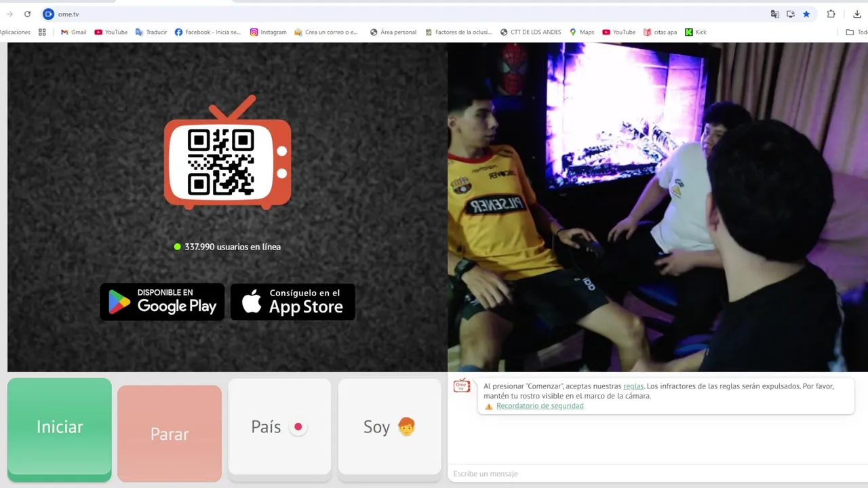Open the site info icon beside ome.tv
This screenshot has height=488, width=868.
[x=48, y=14]
